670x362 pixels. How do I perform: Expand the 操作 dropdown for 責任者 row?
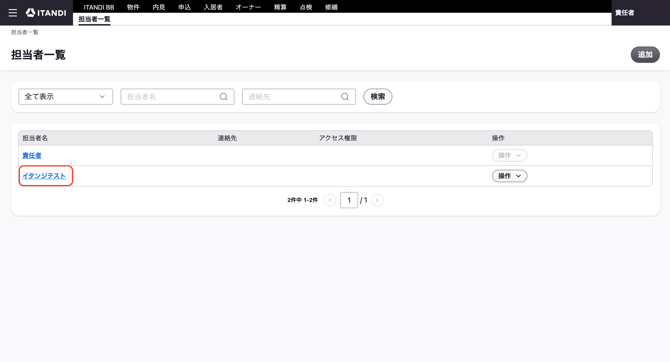tap(510, 156)
